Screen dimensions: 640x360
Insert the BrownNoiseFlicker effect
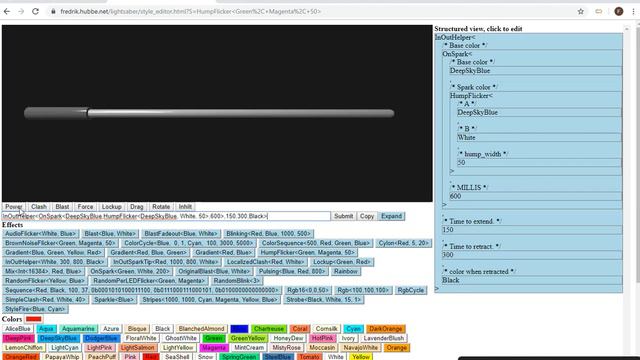[x=60, y=243]
